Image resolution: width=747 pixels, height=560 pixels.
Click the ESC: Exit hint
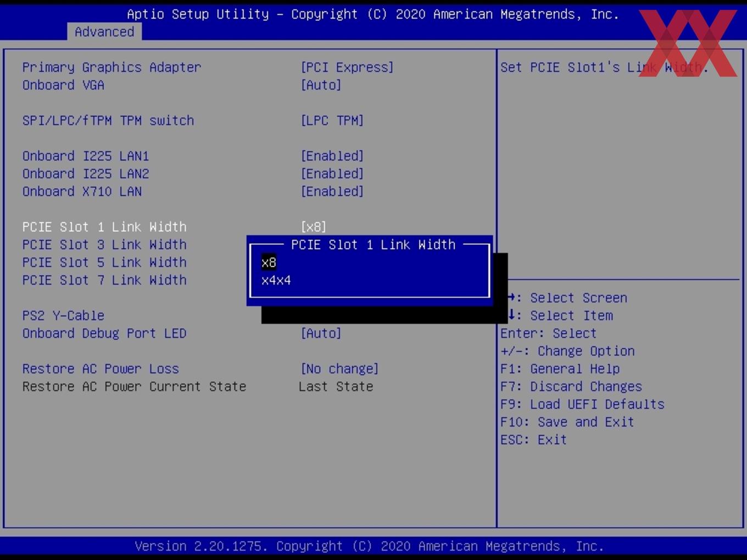point(533,440)
